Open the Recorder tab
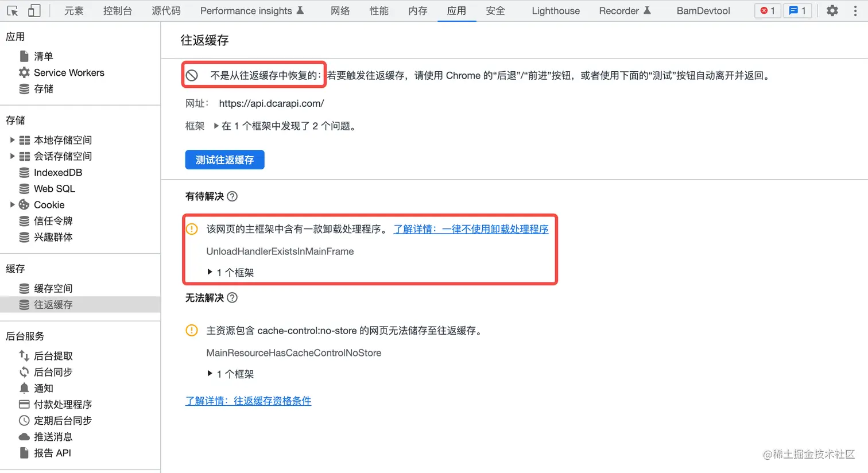Viewport: 868px width, 473px height. [625, 10]
